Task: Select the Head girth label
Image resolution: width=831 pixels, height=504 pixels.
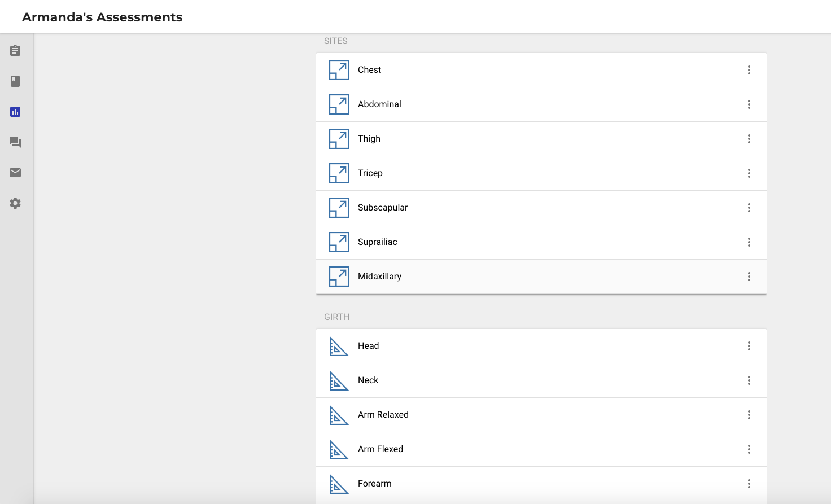Action: [368, 346]
